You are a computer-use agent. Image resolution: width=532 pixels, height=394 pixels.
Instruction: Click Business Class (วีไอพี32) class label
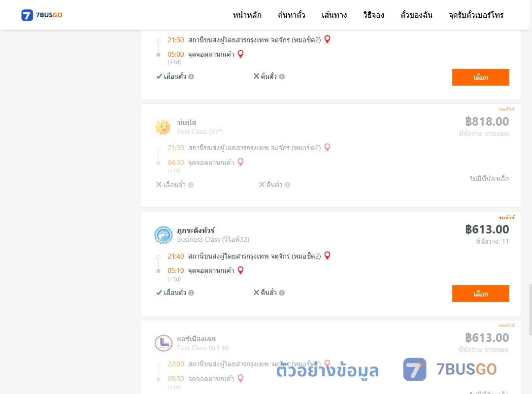[213, 239]
